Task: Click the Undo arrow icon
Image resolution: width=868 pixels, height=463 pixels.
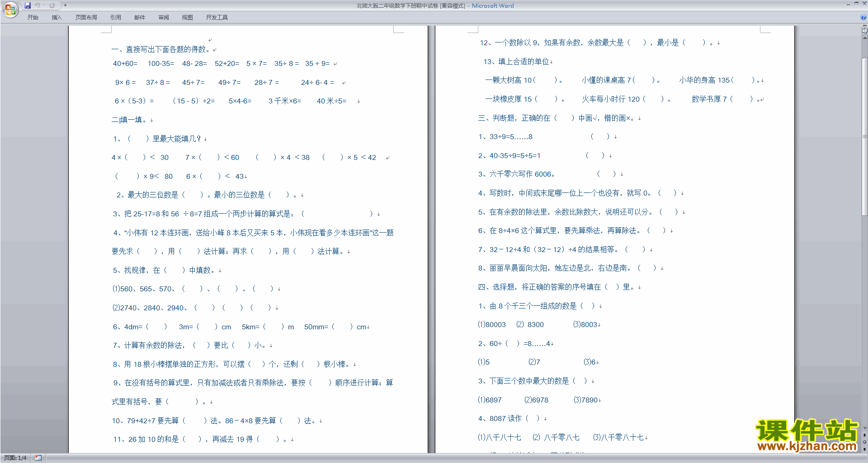Action: [x=38, y=5]
